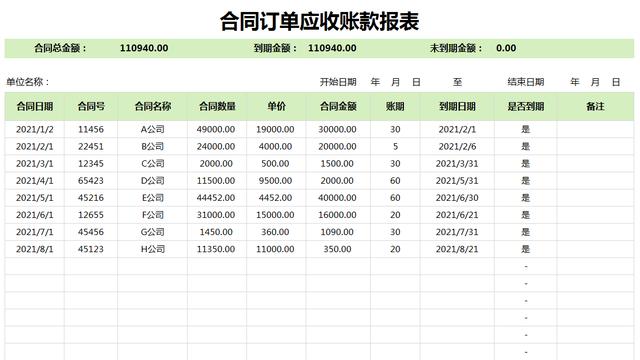Select the 合同号 column header

pos(91,107)
